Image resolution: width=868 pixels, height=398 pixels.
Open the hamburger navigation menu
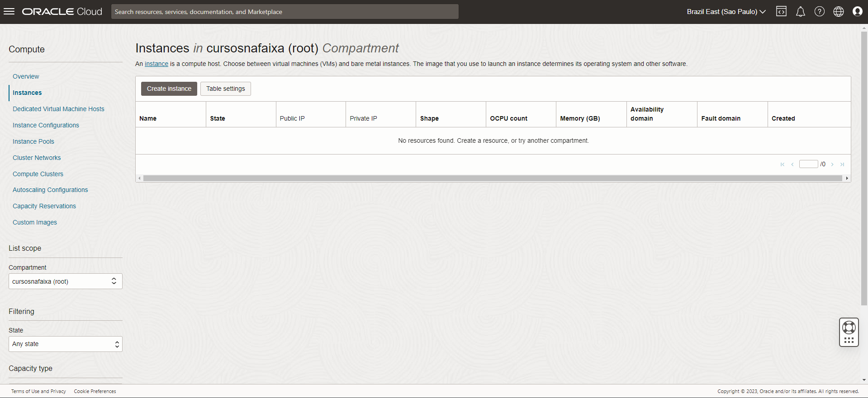tap(9, 12)
